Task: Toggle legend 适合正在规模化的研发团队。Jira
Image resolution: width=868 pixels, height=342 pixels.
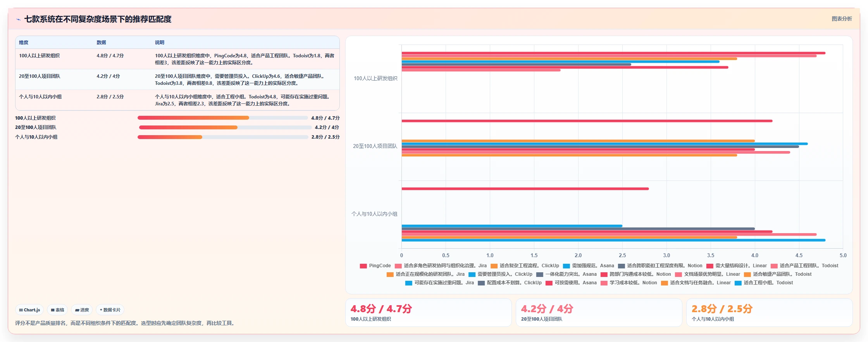Action: pyautogui.click(x=425, y=274)
